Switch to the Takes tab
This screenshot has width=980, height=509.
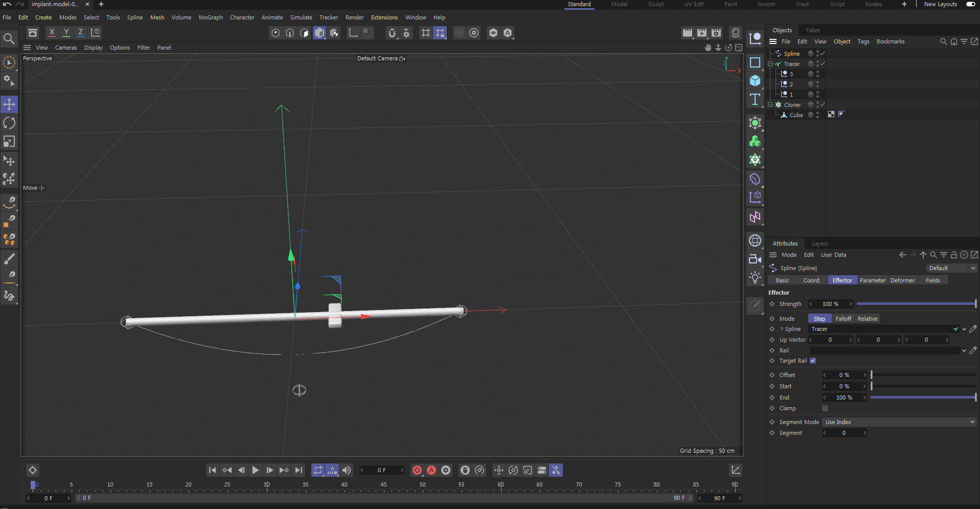[813, 30]
